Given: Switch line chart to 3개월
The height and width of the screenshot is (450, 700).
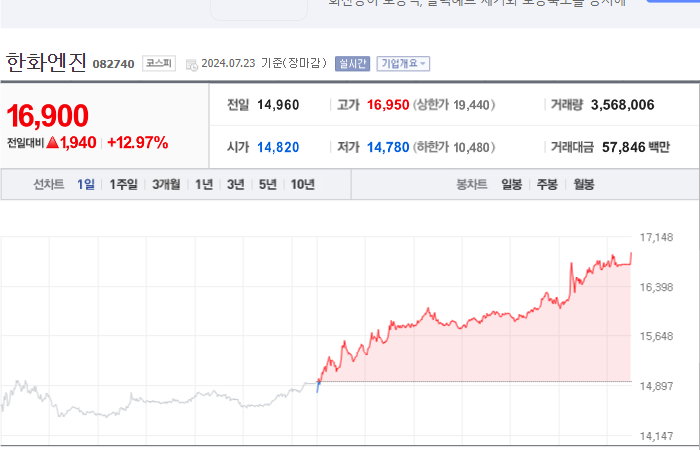Looking at the screenshot, I should click(x=166, y=184).
